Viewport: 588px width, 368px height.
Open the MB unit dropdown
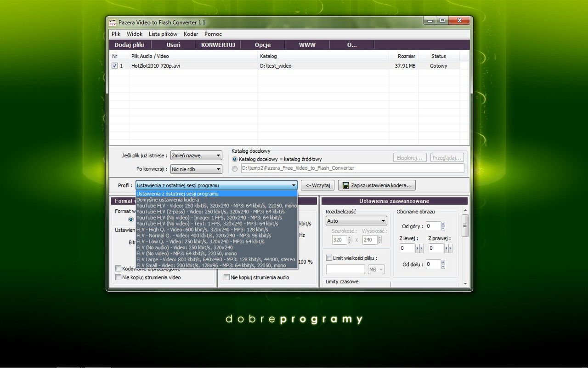376,270
